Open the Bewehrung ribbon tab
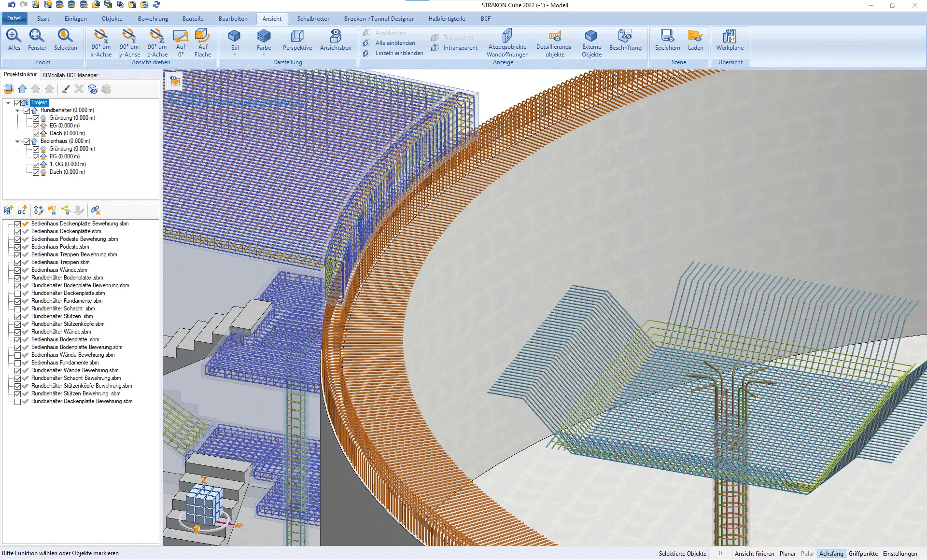The height and width of the screenshot is (560, 927). pos(153,19)
